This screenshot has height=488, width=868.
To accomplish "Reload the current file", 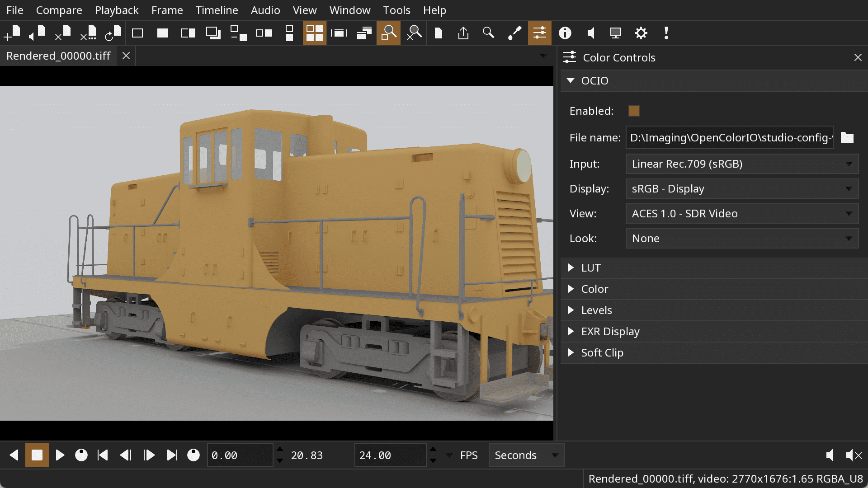I will [x=113, y=33].
